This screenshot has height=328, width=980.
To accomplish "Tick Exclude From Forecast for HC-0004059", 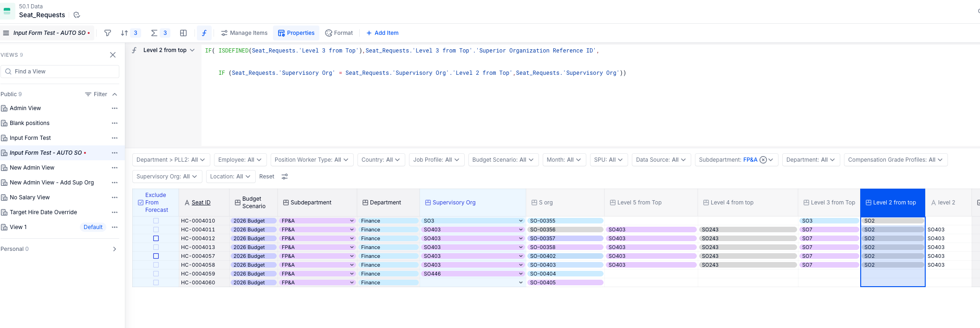I will pyautogui.click(x=156, y=274).
